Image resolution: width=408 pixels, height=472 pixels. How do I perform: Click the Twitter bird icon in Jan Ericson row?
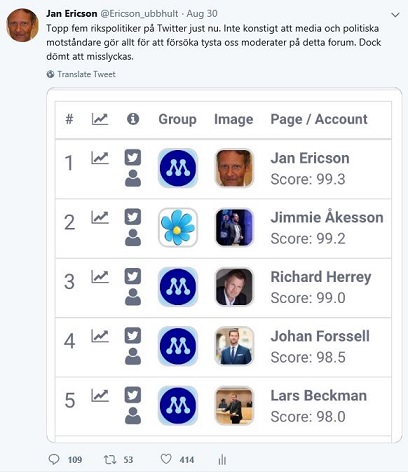[133, 157]
